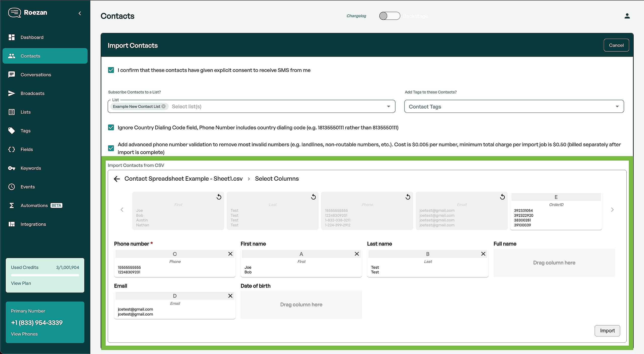Remove the Example New Contact List chip

(x=164, y=107)
